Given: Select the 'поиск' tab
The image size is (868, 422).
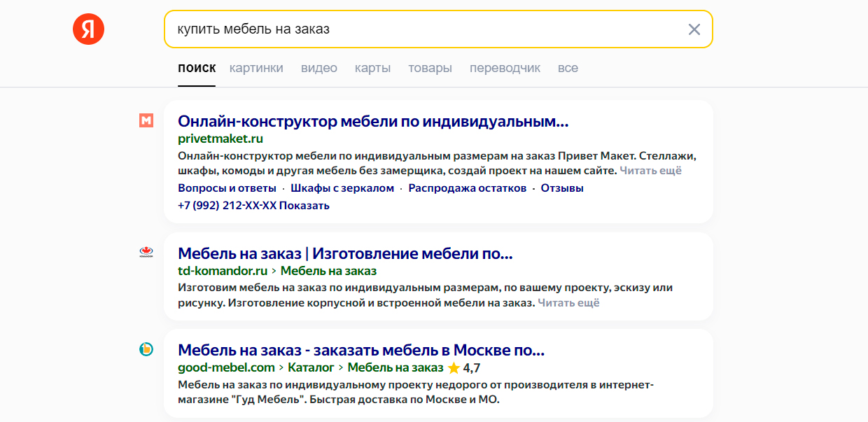Looking at the screenshot, I should (197, 68).
